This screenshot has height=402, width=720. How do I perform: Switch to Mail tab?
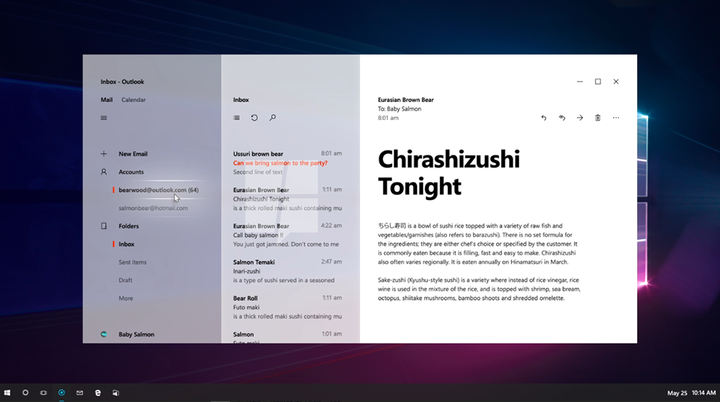click(107, 100)
